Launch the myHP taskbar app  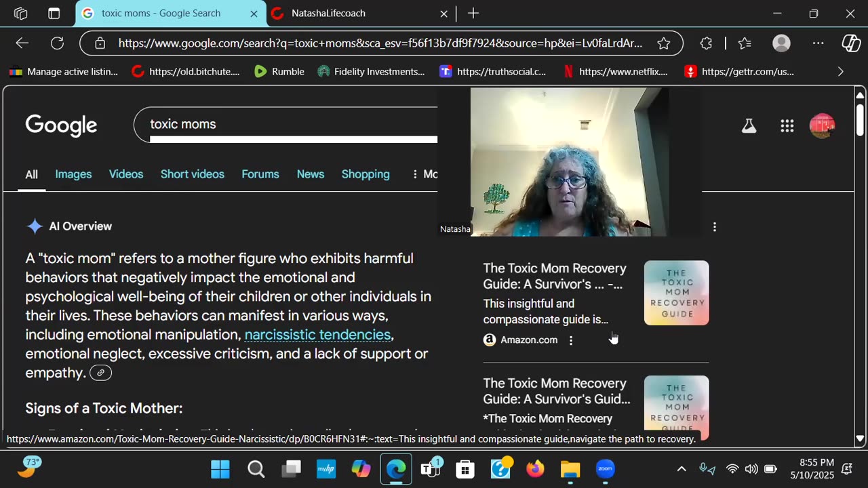tap(326, 469)
